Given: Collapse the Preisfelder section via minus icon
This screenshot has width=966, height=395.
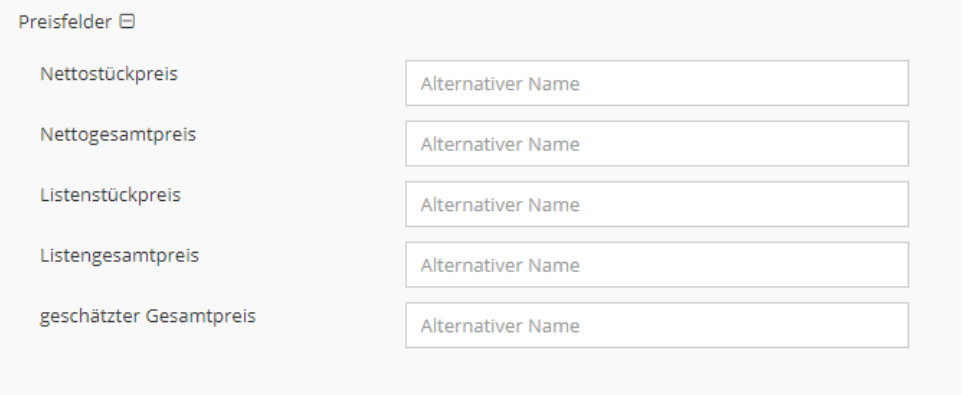Looking at the screenshot, I should 127,22.
